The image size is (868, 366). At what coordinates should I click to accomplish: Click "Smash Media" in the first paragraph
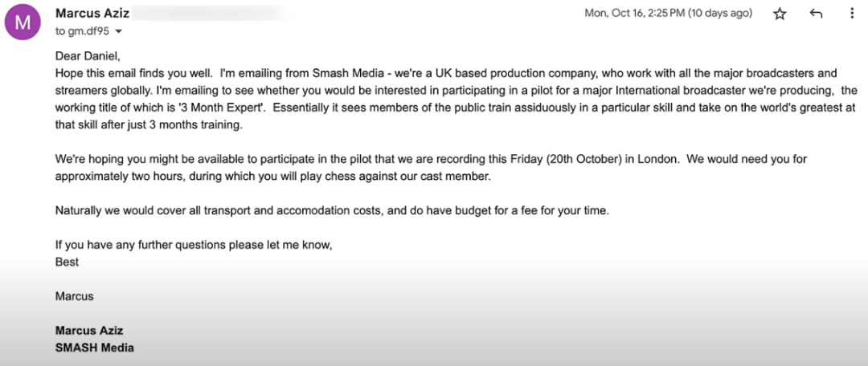(x=341, y=73)
